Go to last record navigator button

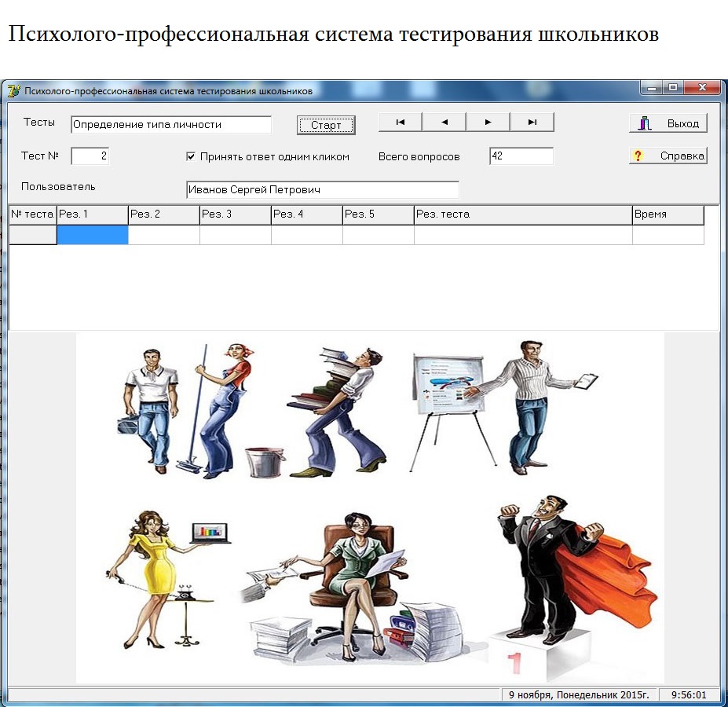[x=532, y=123]
